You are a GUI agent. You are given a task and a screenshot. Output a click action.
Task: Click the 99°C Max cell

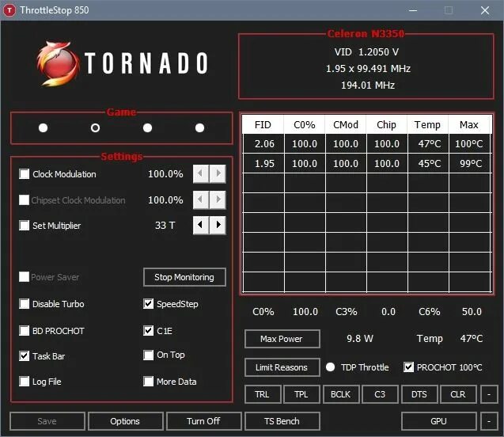coord(470,164)
